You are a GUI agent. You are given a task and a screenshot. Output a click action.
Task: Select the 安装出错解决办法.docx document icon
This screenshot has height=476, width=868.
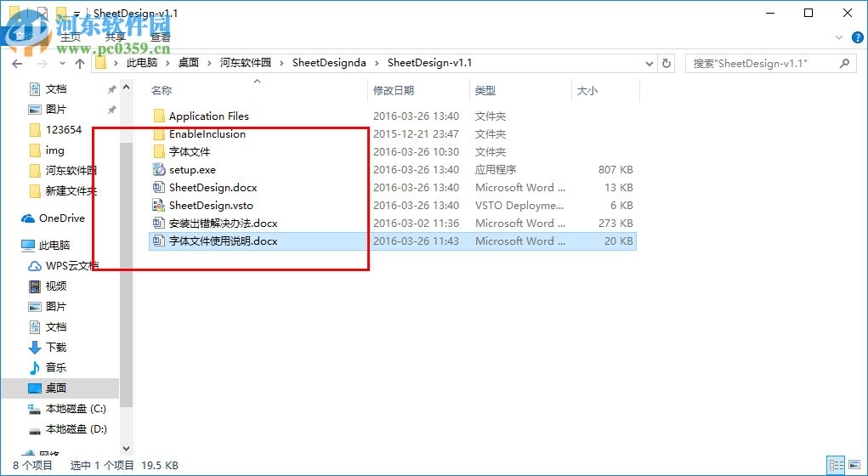(x=159, y=223)
